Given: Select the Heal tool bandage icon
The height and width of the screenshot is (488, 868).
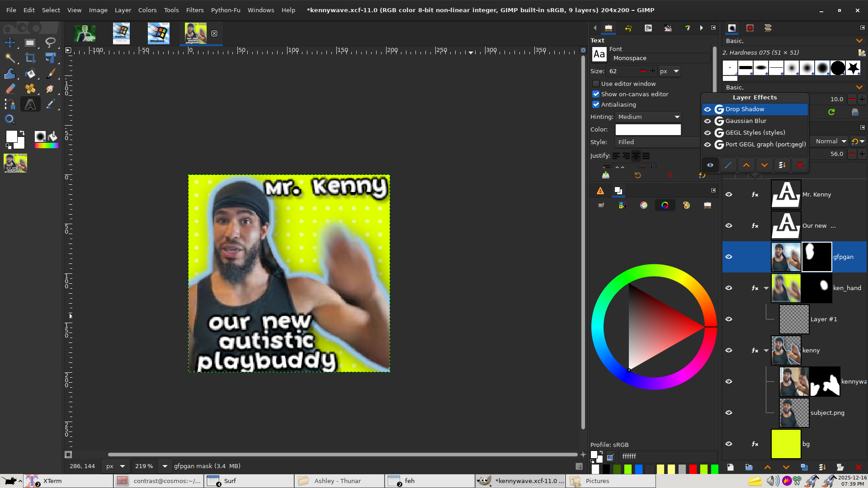Looking at the screenshot, I should point(30,89).
